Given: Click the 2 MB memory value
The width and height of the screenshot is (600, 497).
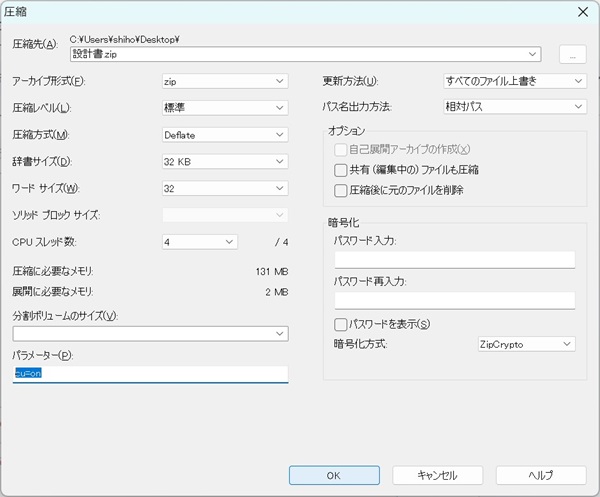Looking at the screenshot, I should click(x=277, y=292).
